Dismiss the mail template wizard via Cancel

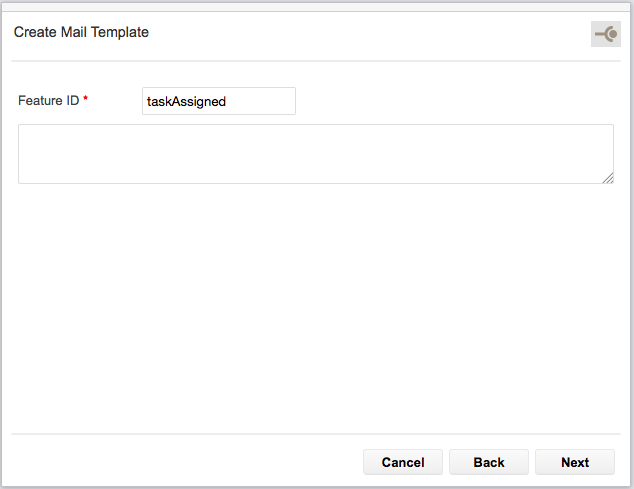click(x=403, y=462)
